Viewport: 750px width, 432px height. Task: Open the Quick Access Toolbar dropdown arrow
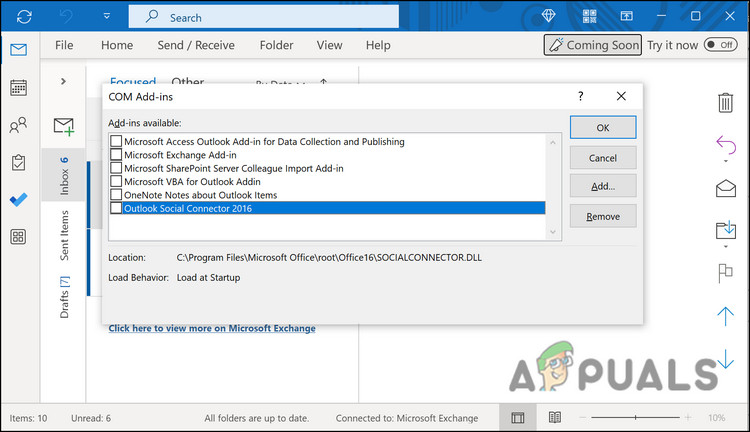click(107, 16)
